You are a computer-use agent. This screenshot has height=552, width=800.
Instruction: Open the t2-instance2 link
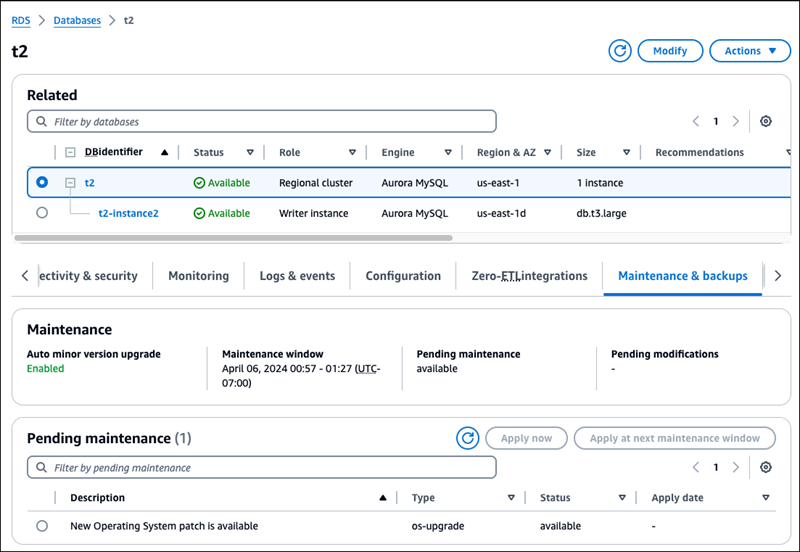coord(128,213)
